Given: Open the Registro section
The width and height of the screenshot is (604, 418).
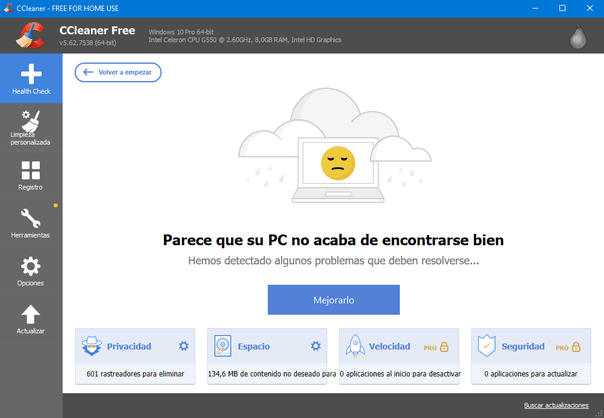Looking at the screenshot, I should click(x=31, y=176).
